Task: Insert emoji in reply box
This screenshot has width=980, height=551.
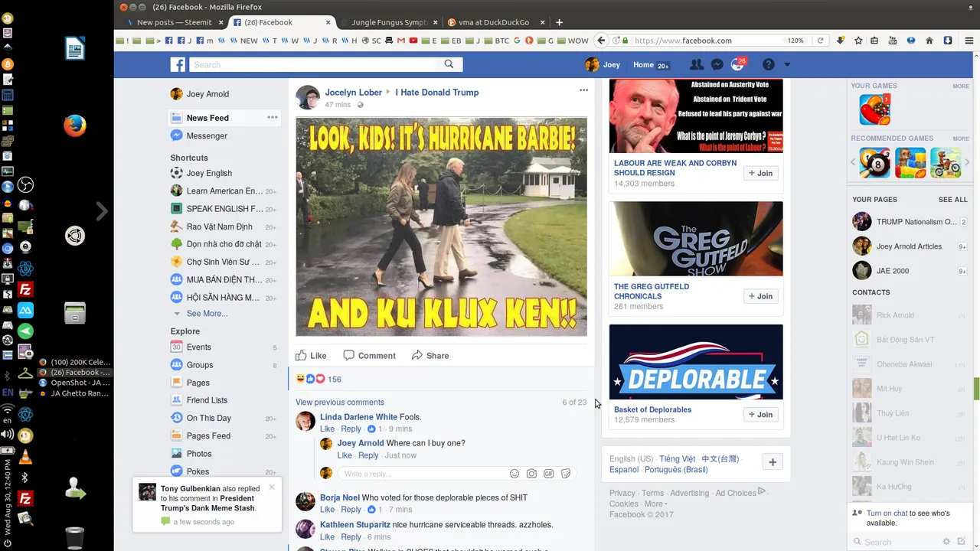Action: 514,474
